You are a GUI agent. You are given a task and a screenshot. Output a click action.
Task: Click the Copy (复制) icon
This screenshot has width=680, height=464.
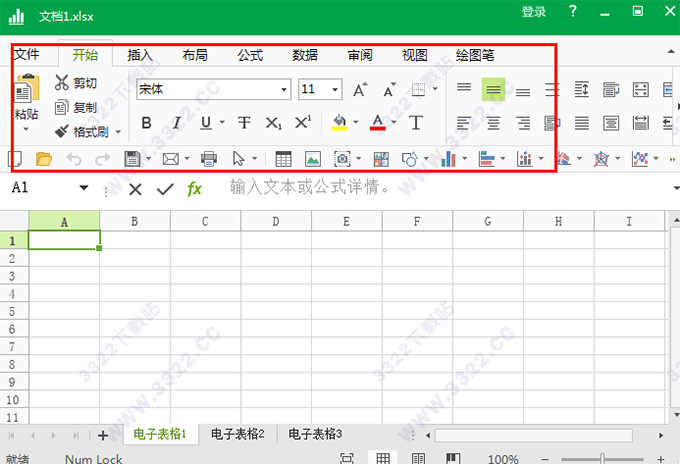tap(61, 107)
